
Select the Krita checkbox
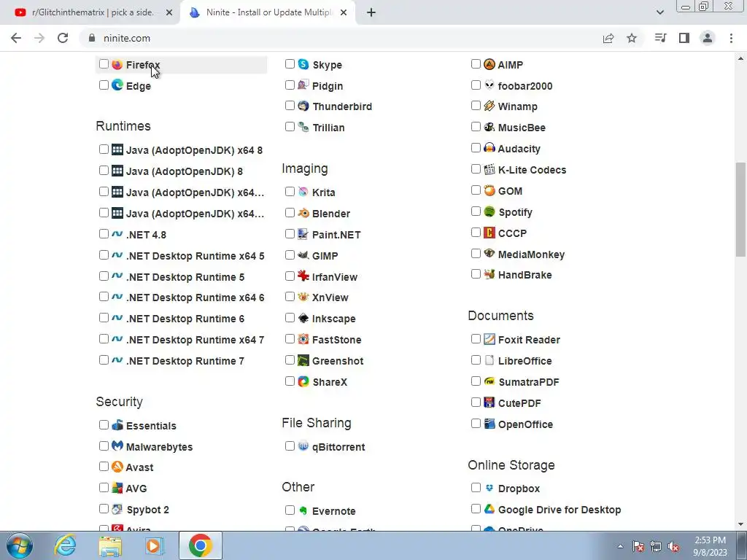point(290,192)
